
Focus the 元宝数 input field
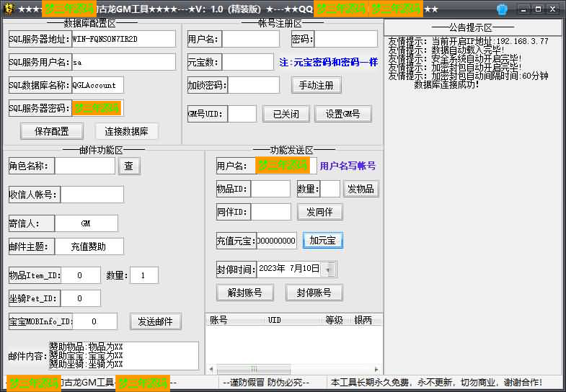[x=247, y=62]
